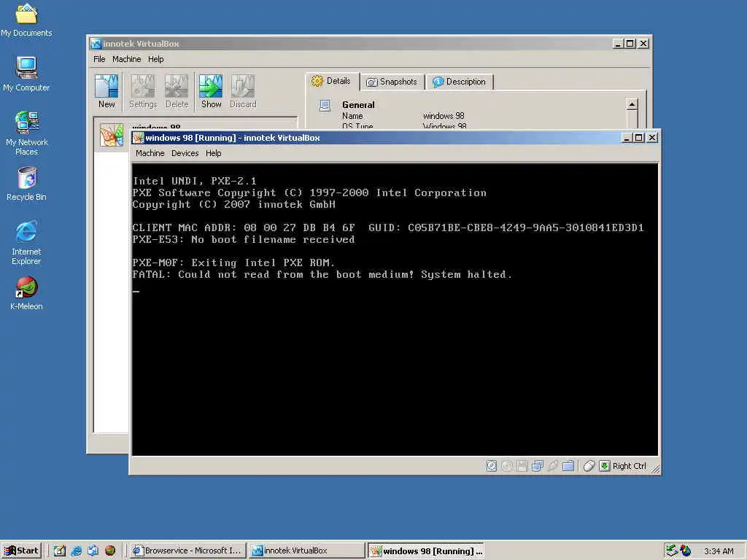Open the My Documents desktop icon

point(26,20)
